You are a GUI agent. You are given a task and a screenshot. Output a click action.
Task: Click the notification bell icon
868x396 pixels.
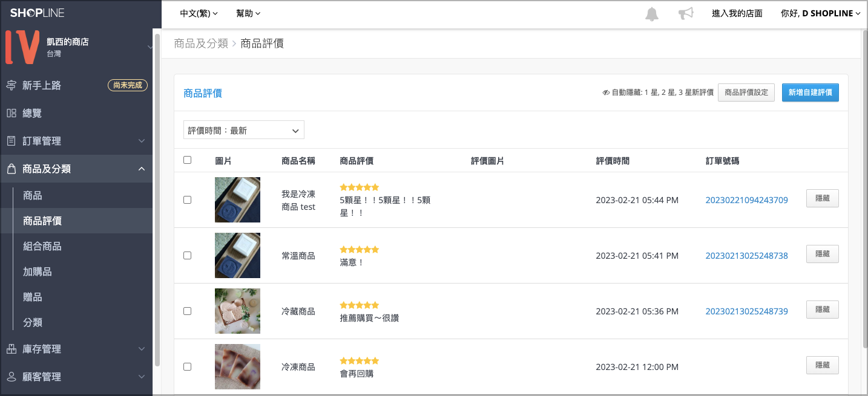(652, 14)
